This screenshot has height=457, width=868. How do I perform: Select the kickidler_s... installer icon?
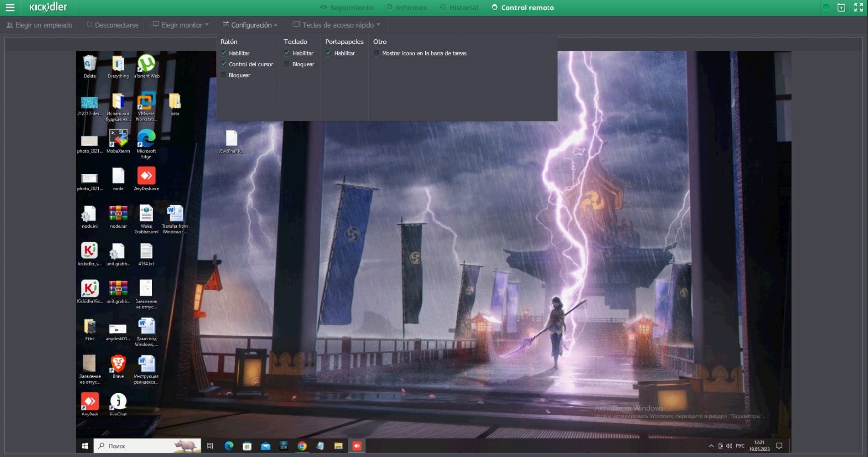pyautogui.click(x=90, y=254)
